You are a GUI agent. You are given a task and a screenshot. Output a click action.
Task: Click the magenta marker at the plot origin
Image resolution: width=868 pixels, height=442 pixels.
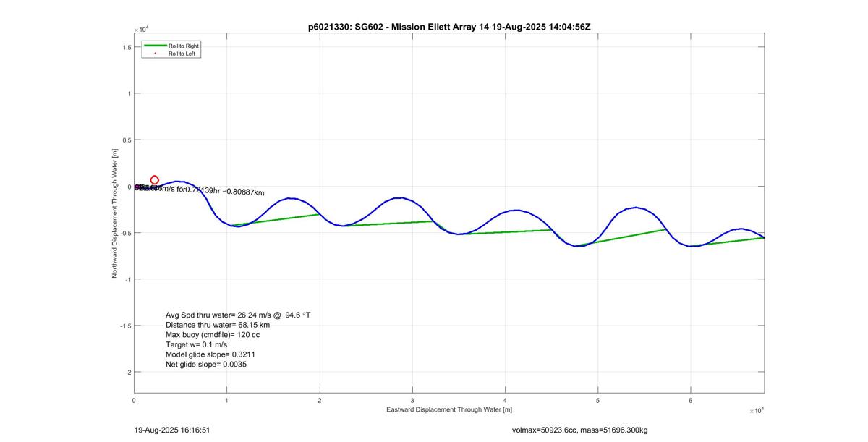click(x=137, y=187)
